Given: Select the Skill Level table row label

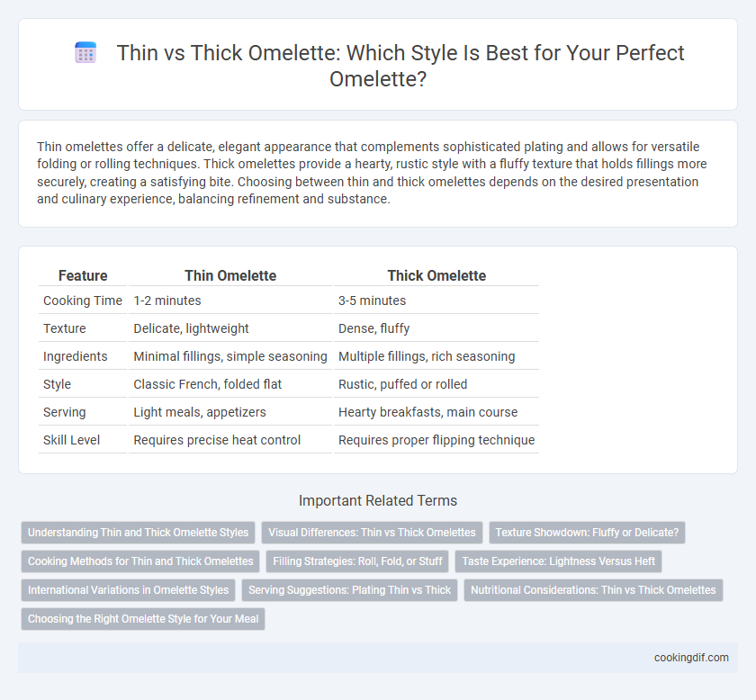Looking at the screenshot, I should [x=71, y=440].
